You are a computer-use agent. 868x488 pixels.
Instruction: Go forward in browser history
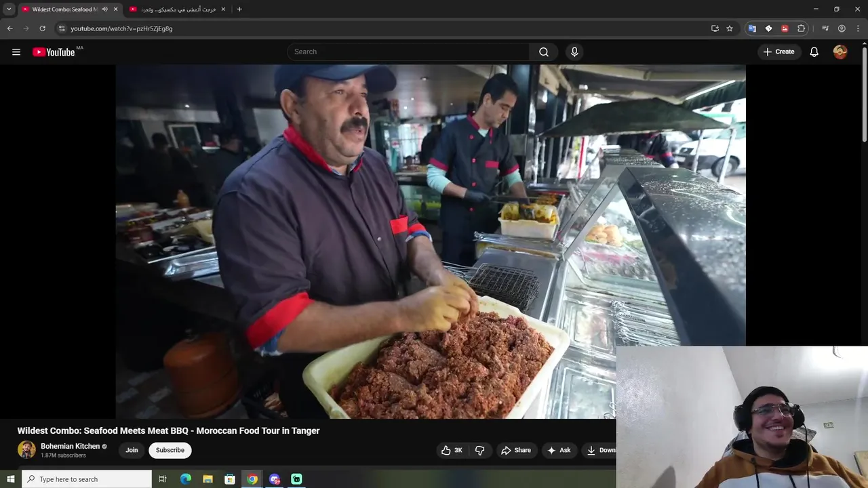click(x=26, y=28)
